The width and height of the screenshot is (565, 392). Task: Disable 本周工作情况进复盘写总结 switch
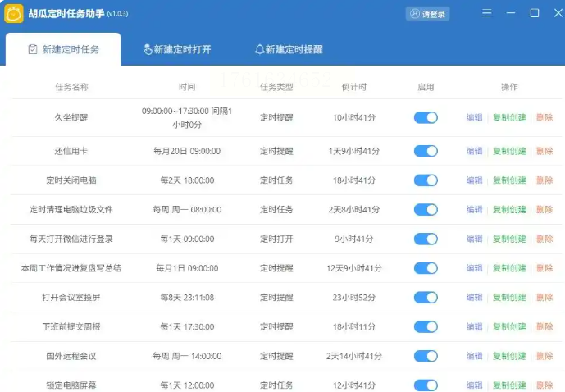click(426, 268)
